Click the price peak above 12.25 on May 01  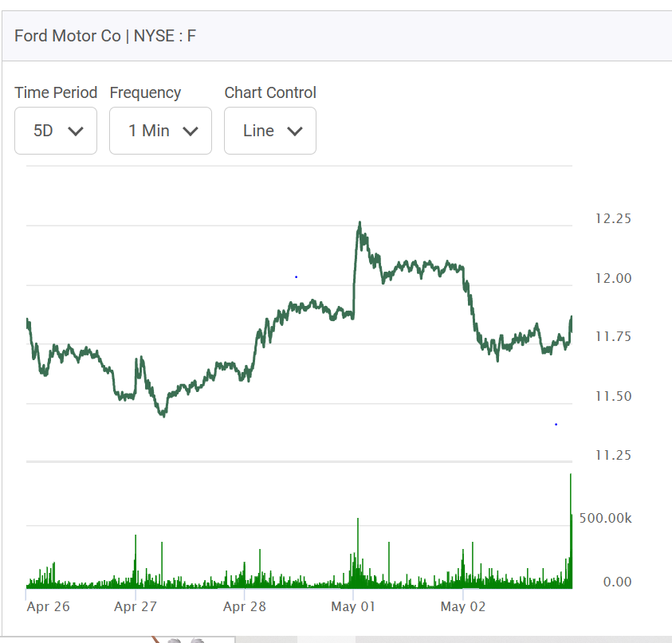click(x=360, y=223)
